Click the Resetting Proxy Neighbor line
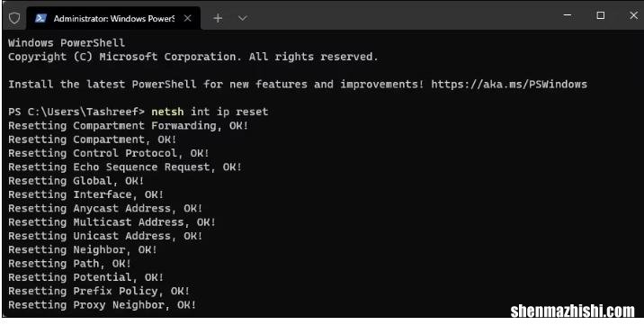Image resolution: width=644 pixels, height=325 pixels. (x=103, y=305)
